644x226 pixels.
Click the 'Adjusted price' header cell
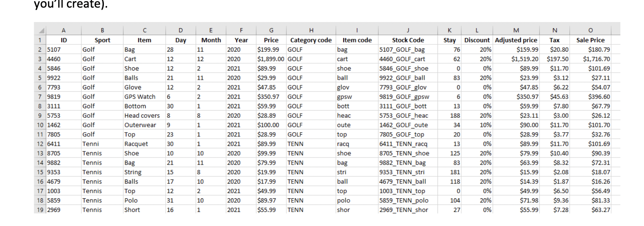point(516,40)
